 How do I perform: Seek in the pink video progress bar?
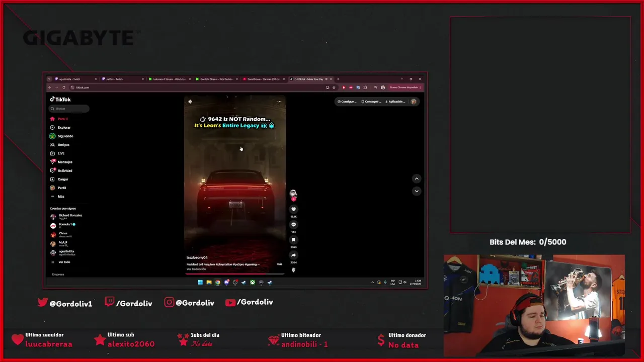pos(235,274)
